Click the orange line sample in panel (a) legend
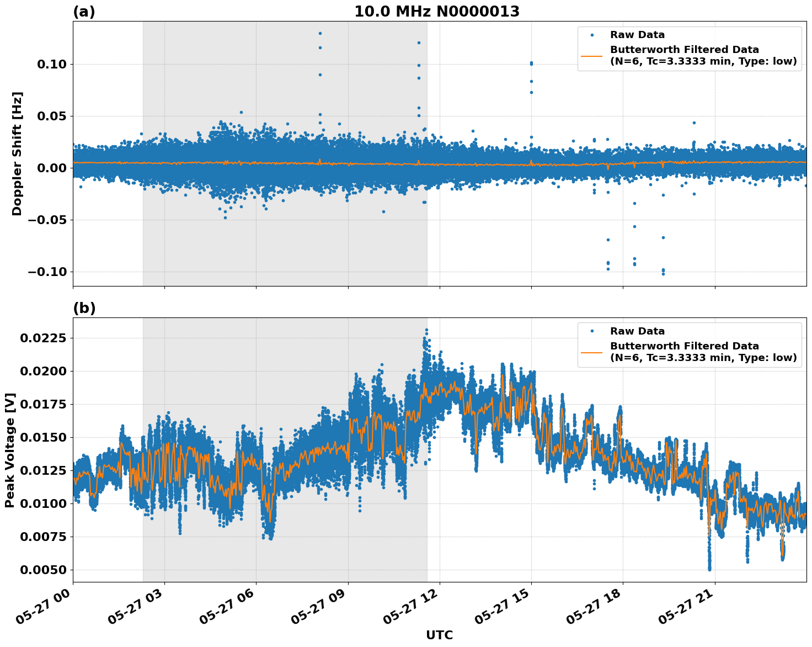Screen dimensions: 812x647 (591, 56)
